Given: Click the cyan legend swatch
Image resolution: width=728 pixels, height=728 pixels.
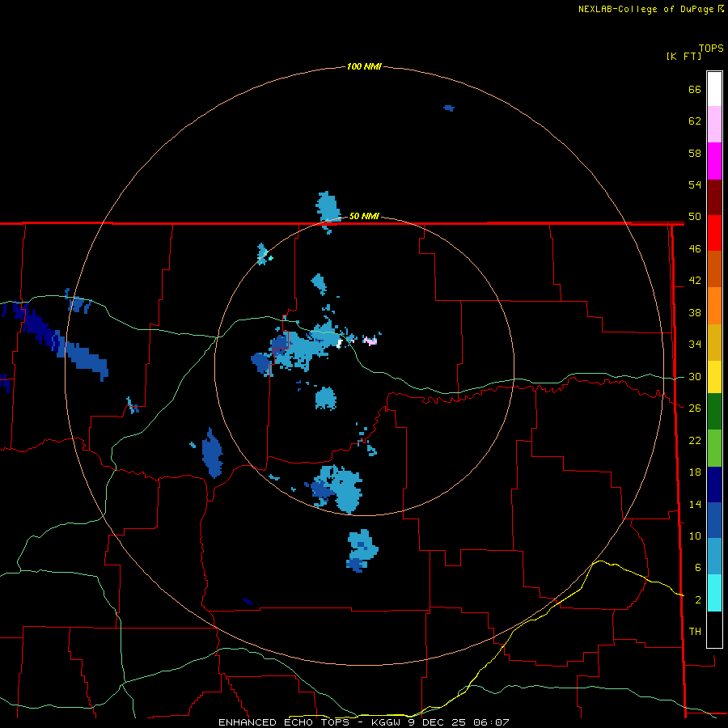Looking at the screenshot, I should pos(714,593).
